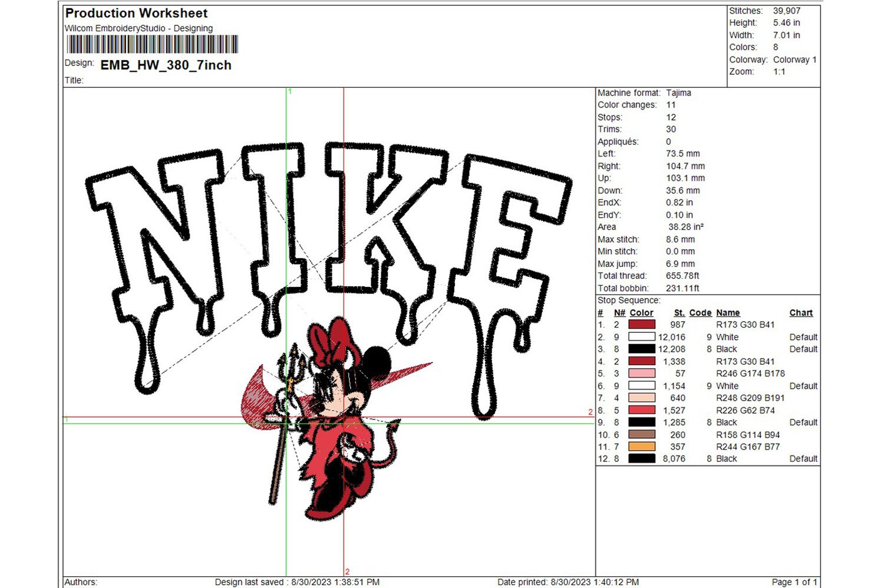The height and width of the screenshot is (588, 884).
Task: Select the min stitch value 0.0 mm
Action: click(681, 252)
